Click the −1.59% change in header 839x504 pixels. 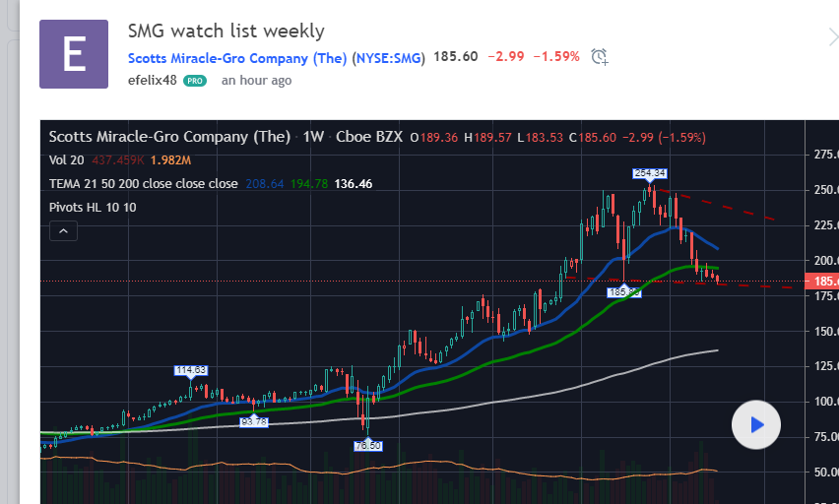click(556, 56)
